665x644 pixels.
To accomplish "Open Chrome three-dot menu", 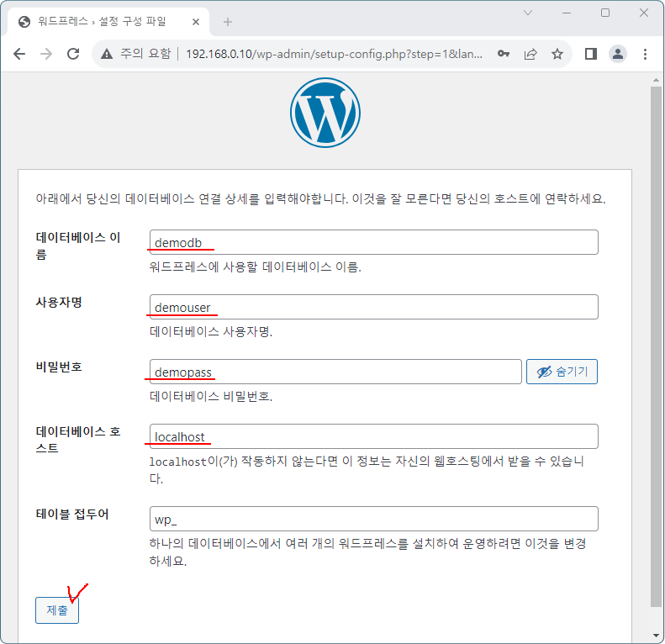I will coord(645,54).
